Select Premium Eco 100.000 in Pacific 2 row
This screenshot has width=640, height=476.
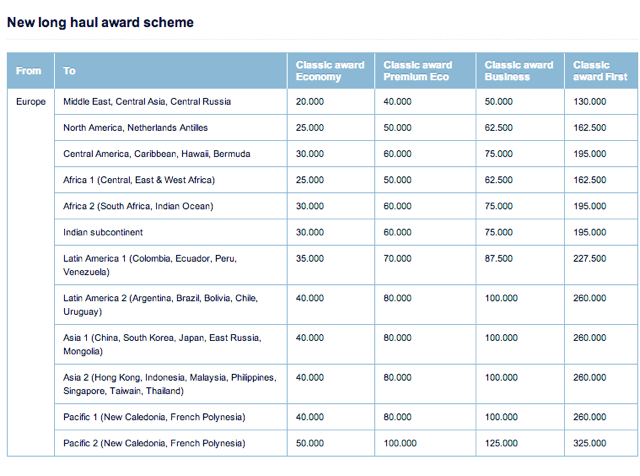coord(400,443)
